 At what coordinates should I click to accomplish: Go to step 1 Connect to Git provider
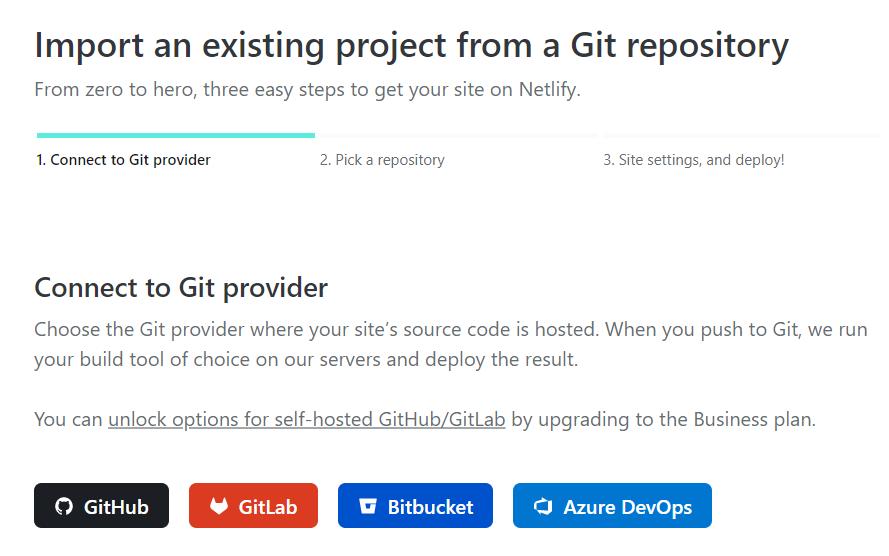[x=123, y=160]
